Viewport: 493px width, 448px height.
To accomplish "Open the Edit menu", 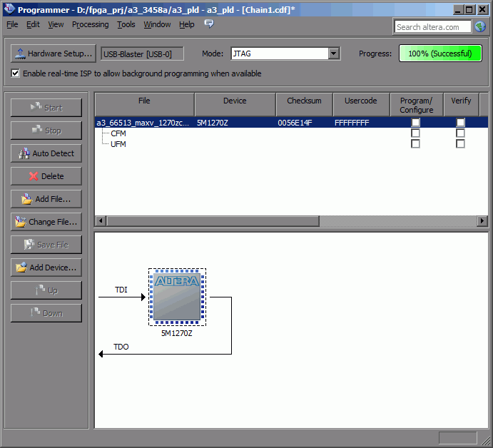I will click(x=33, y=24).
